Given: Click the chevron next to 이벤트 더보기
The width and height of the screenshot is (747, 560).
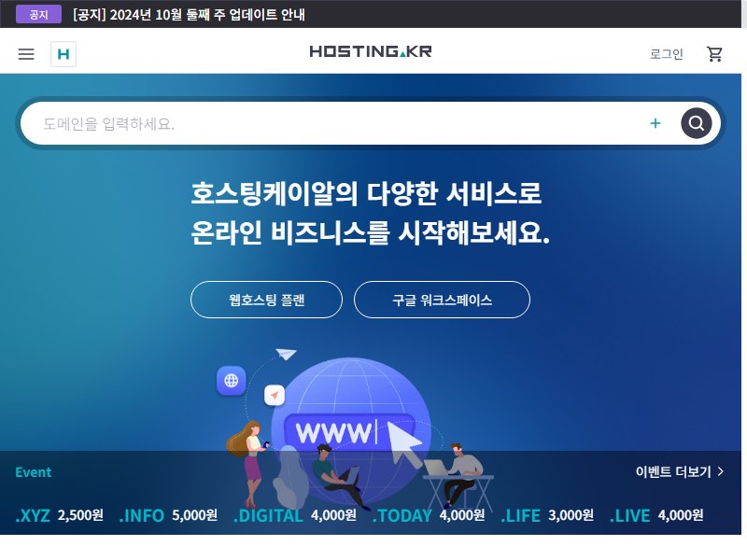Looking at the screenshot, I should coord(720,471).
